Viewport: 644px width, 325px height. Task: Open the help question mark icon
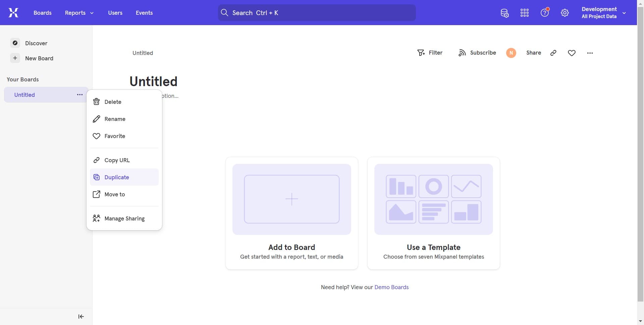pos(545,13)
